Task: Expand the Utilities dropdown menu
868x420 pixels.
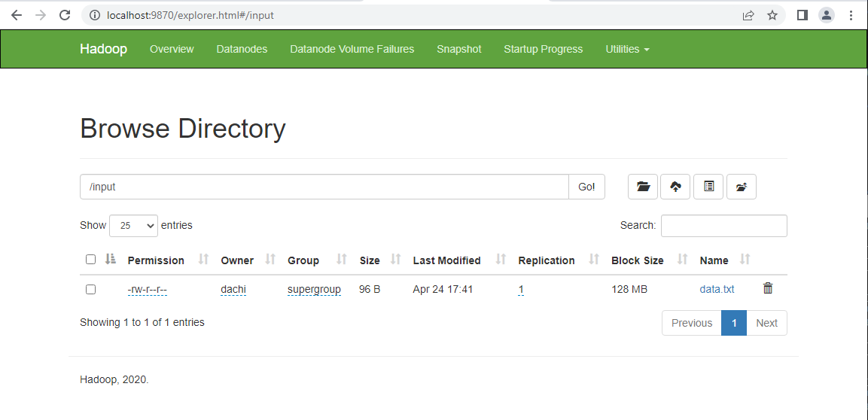Action: pyautogui.click(x=626, y=49)
